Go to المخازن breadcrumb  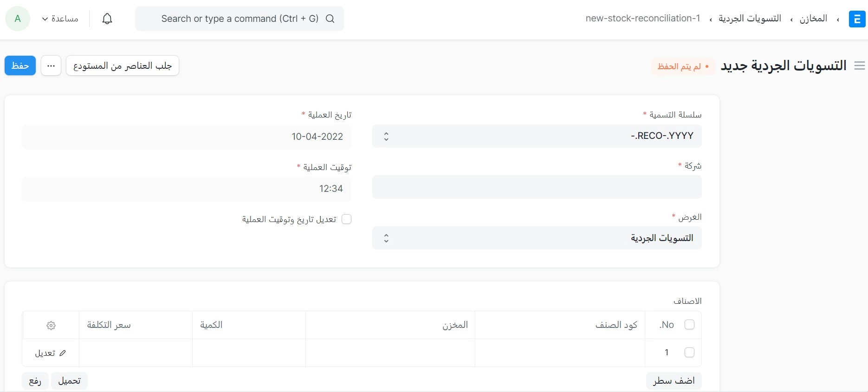point(813,19)
